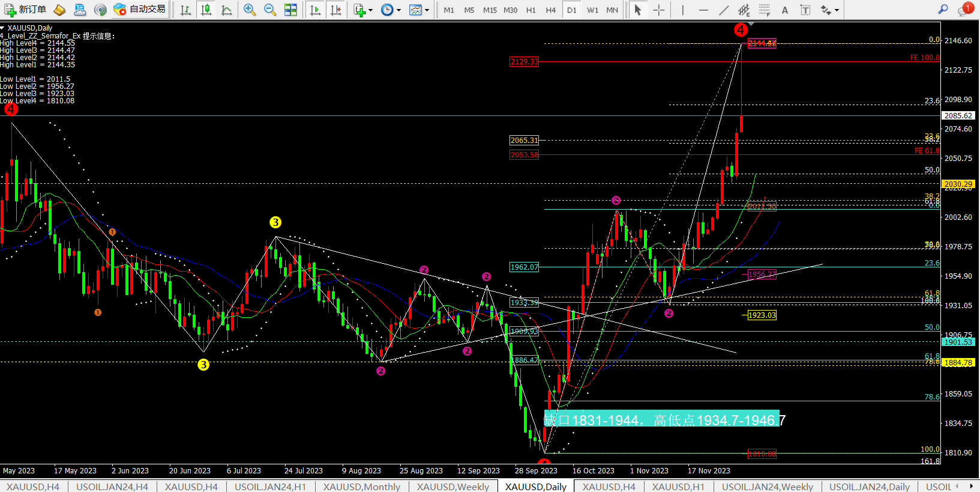Pick the draw trendline tool

724,10
